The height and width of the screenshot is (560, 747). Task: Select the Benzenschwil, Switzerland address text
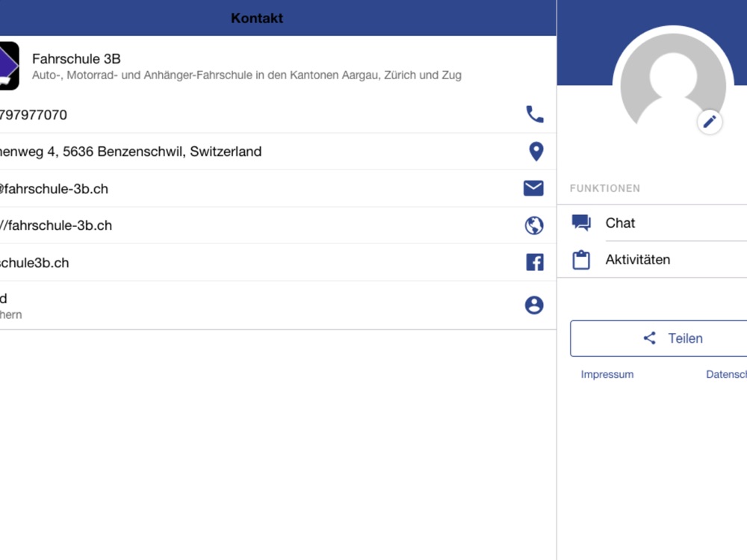point(131,152)
